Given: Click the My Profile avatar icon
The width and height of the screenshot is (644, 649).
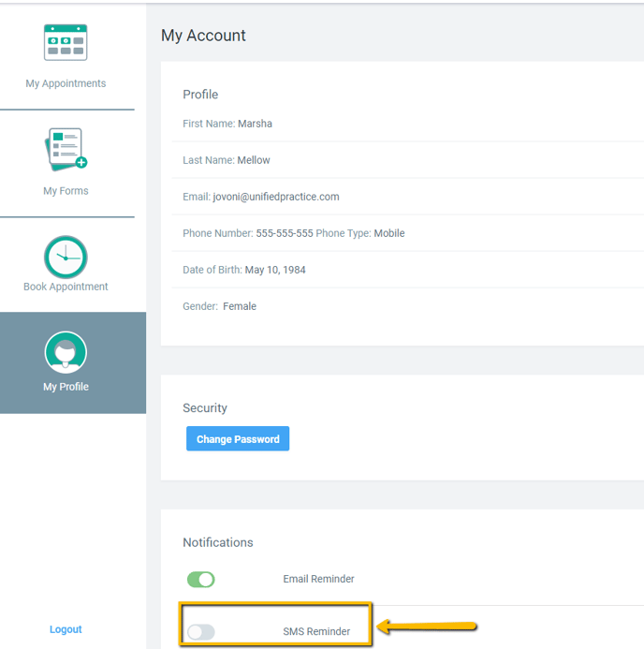Looking at the screenshot, I should (x=66, y=353).
